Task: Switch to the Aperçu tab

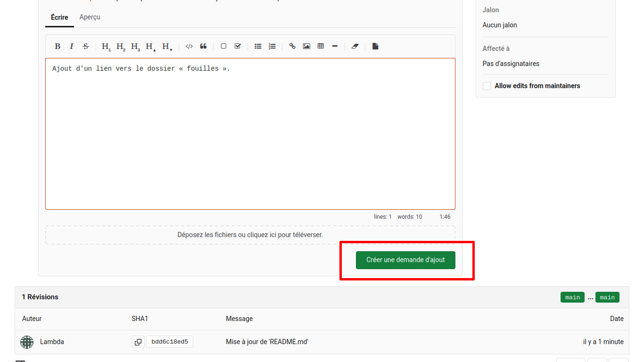Action: pyautogui.click(x=90, y=17)
